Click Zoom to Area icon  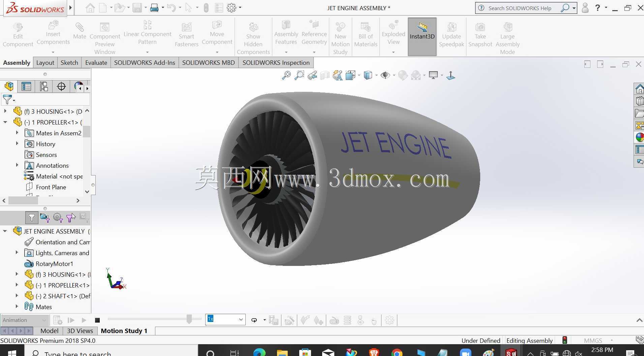(x=299, y=75)
